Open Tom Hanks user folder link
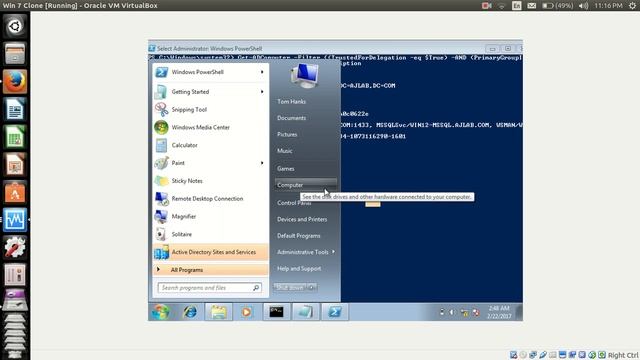Screen dimensions: 640x360 (x=291, y=102)
